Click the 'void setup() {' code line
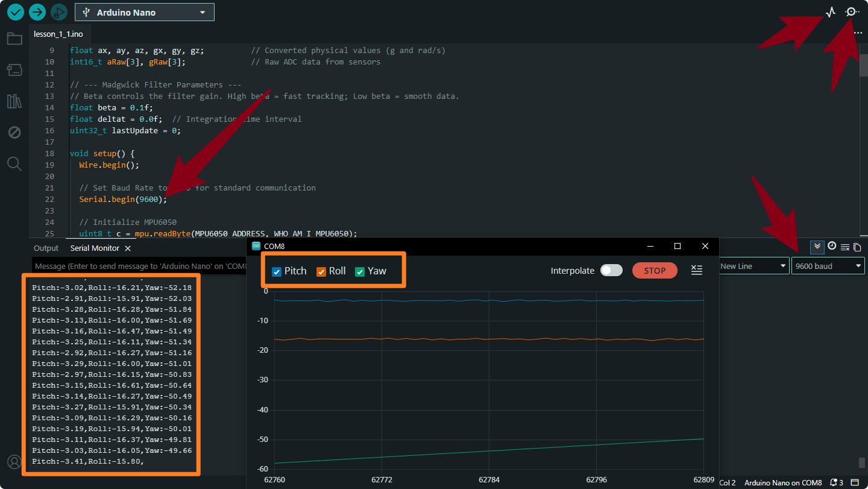The height and width of the screenshot is (489, 868). [102, 153]
